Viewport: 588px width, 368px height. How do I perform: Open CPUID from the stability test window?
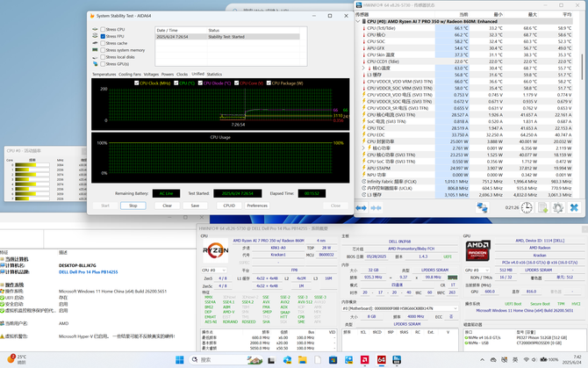tap(229, 206)
